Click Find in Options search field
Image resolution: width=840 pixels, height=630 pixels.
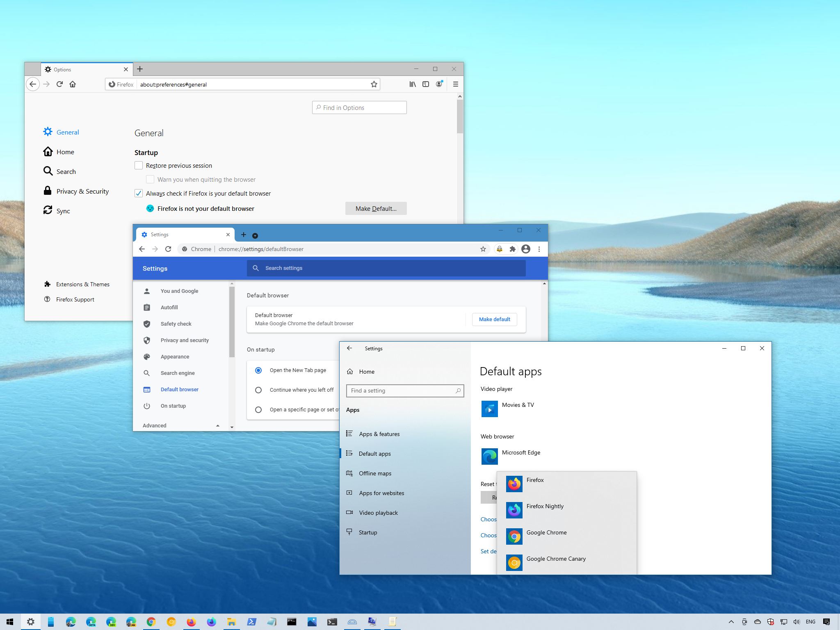359,107
